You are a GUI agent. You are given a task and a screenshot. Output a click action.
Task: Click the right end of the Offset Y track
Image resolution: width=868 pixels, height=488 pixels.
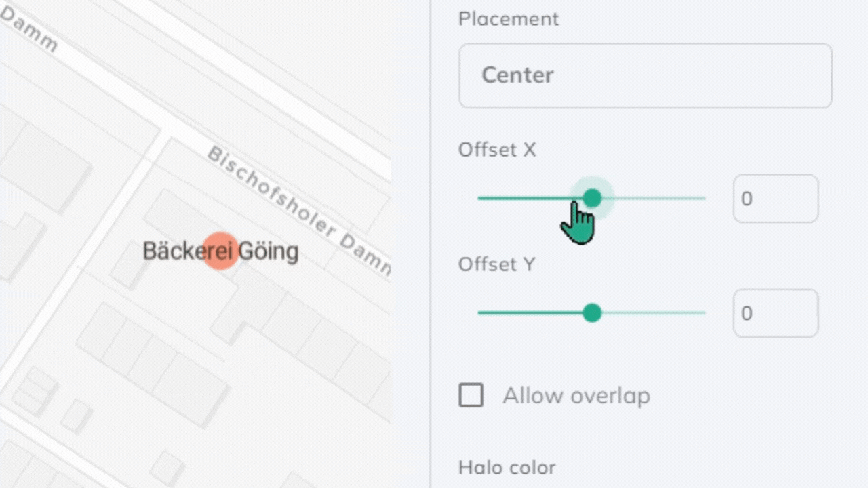coord(703,313)
